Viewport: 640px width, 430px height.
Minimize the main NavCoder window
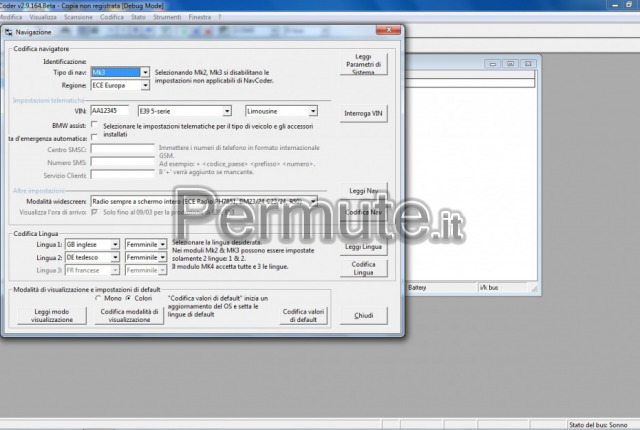pos(615,5)
